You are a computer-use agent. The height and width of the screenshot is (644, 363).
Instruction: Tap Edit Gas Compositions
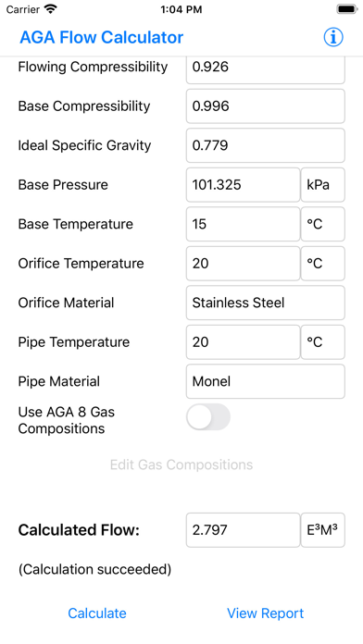(x=181, y=464)
